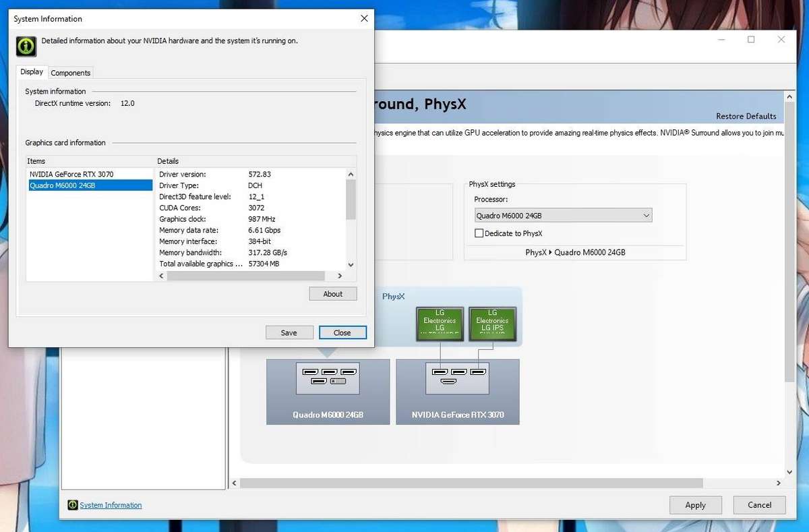This screenshot has height=532, width=809.
Task: Click the NVIDIA info icon in System Information dialog
Action: coord(25,46)
